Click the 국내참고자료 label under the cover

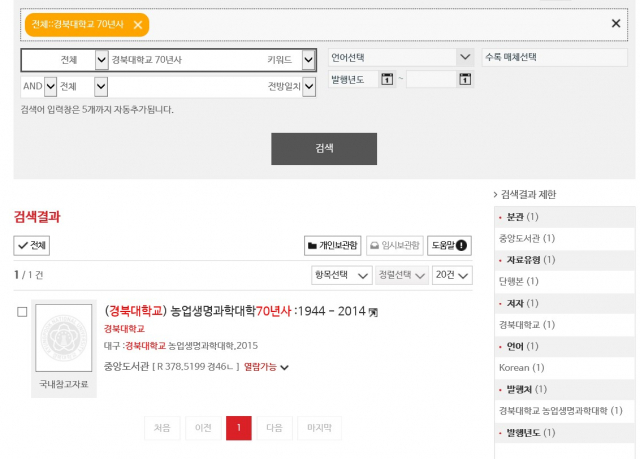click(x=64, y=384)
